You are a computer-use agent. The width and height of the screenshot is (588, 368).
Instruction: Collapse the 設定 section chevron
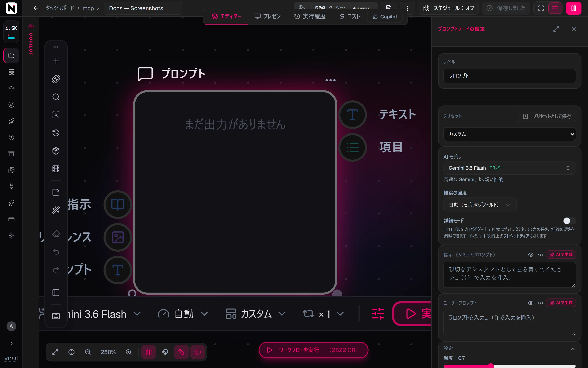coord(573,349)
